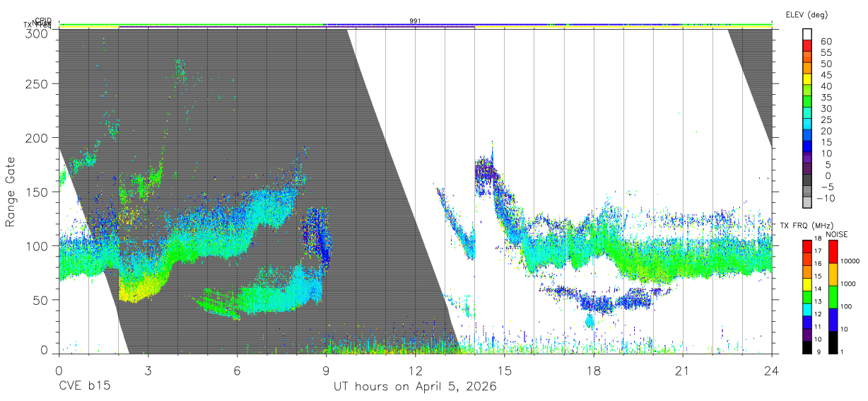Click the "45" ELEV scale value
The image size is (868, 401).
click(826, 75)
